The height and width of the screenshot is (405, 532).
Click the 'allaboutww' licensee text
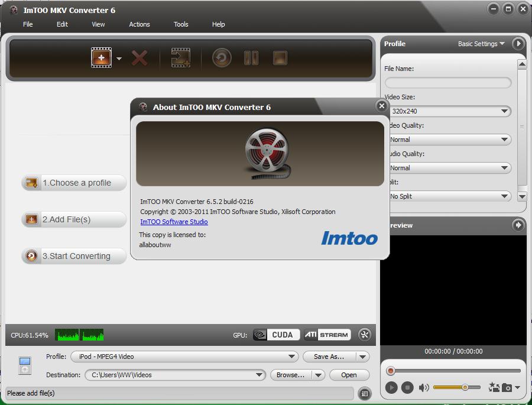coord(155,245)
